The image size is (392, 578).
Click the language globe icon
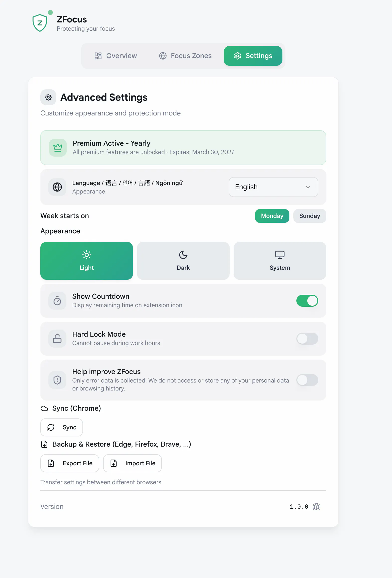[57, 187]
